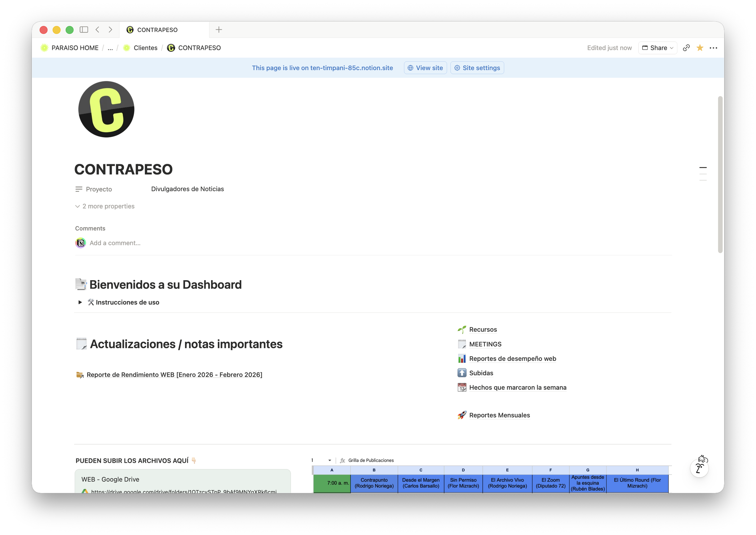
Task: Click the View site button
Action: point(425,68)
